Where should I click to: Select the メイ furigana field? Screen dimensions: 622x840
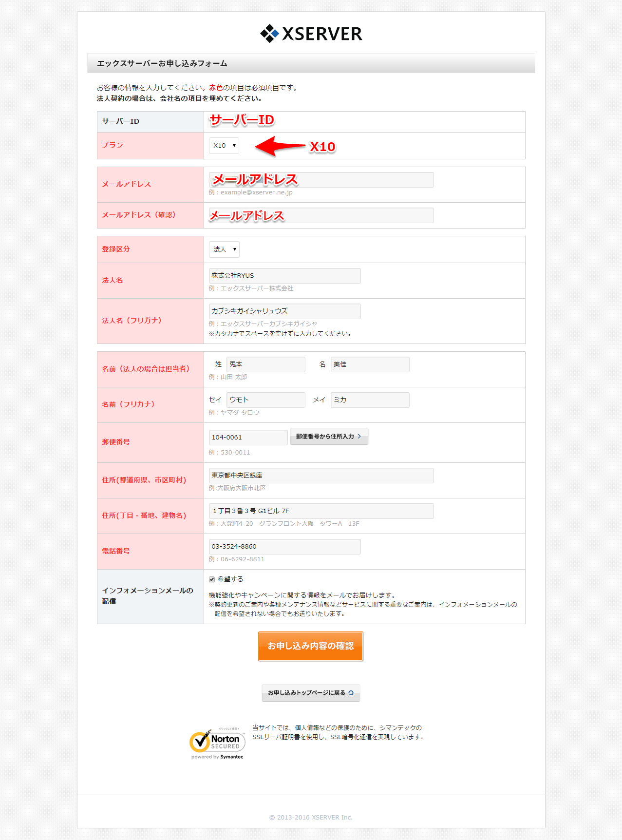point(370,400)
